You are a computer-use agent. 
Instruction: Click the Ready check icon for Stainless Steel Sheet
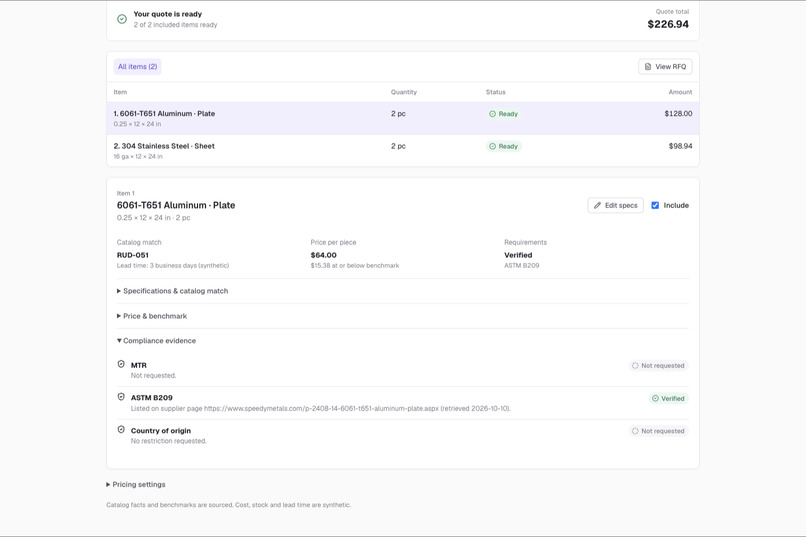(492, 146)
